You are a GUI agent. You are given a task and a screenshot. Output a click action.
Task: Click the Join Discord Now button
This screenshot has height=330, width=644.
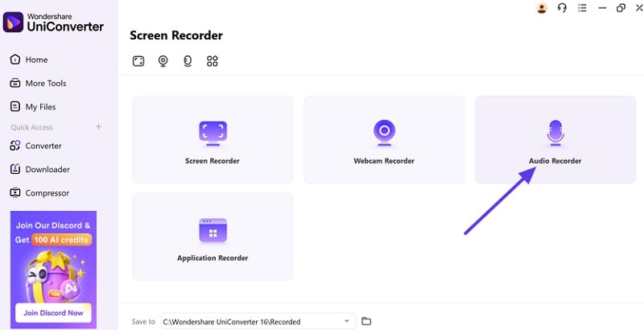pyautogui.click(x=53, y=313)
